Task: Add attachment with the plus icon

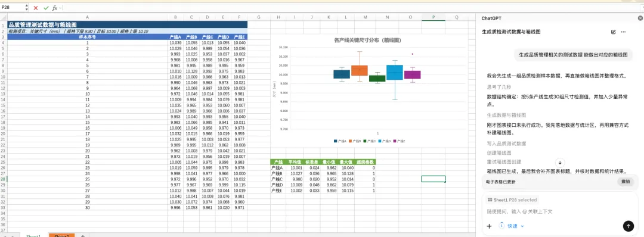Action: tap(489, 226)
